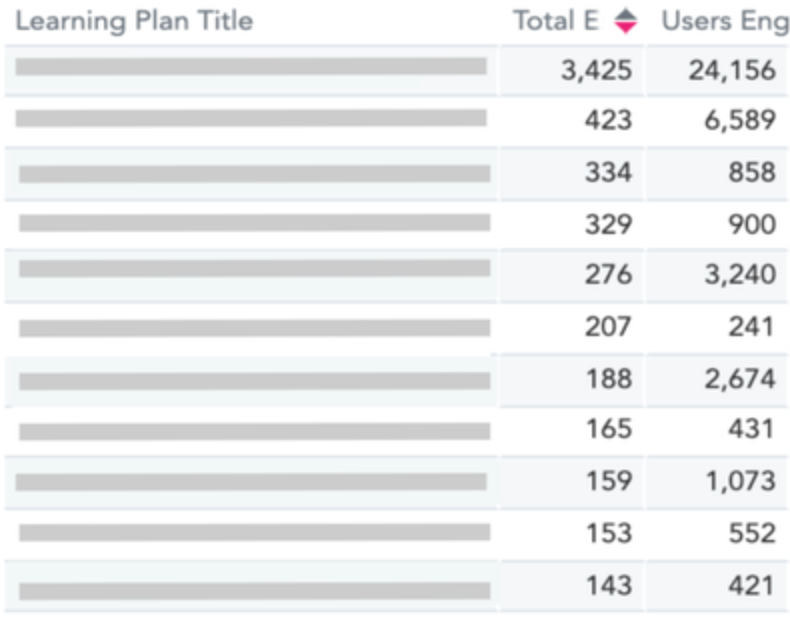
Task: Open the redacted learning plan title beside 3,425
Action: (x=251, y=67)
